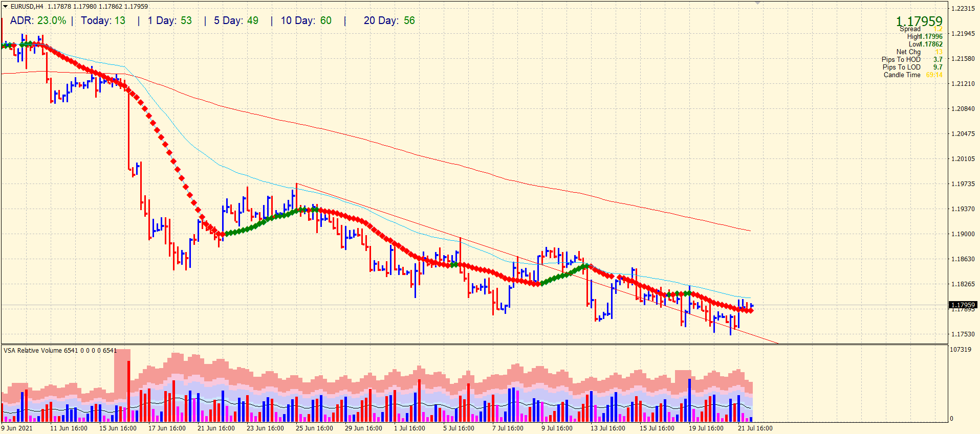Click the ADR: 23.0% readout

(38, 21)
